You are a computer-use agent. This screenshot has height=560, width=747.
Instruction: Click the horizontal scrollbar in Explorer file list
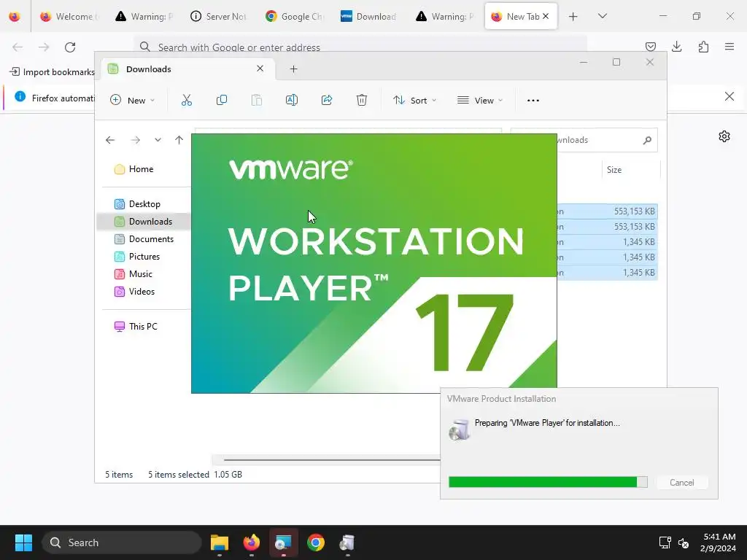[332, 460]
